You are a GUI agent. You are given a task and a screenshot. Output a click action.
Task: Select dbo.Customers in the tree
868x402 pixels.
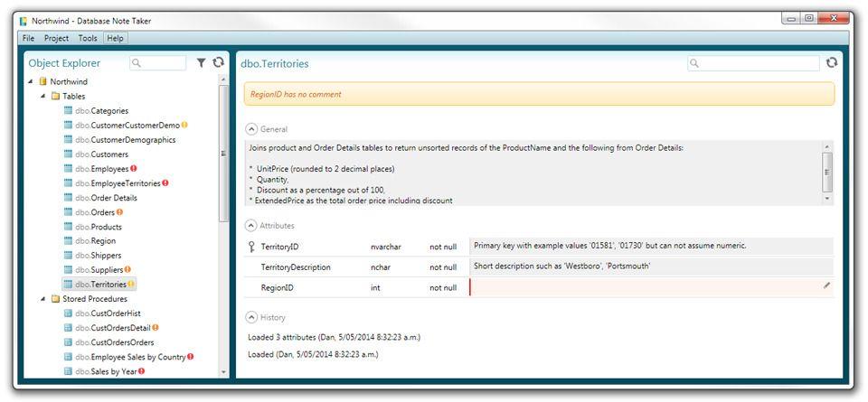[x=101, y=154]
